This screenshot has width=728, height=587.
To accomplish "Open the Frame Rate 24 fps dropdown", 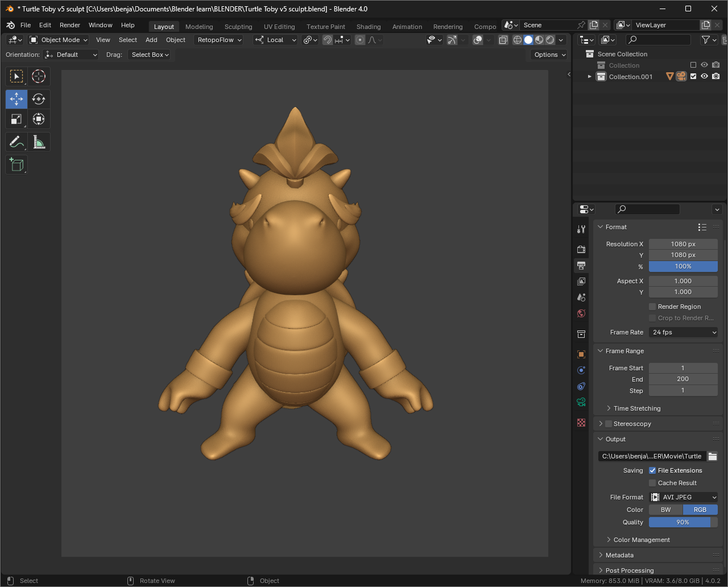I will point(683,332).
